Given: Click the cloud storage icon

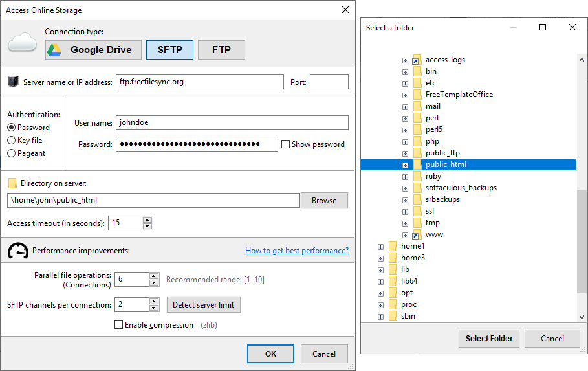Looking at the screenshot, I should (x=23, y=43).
